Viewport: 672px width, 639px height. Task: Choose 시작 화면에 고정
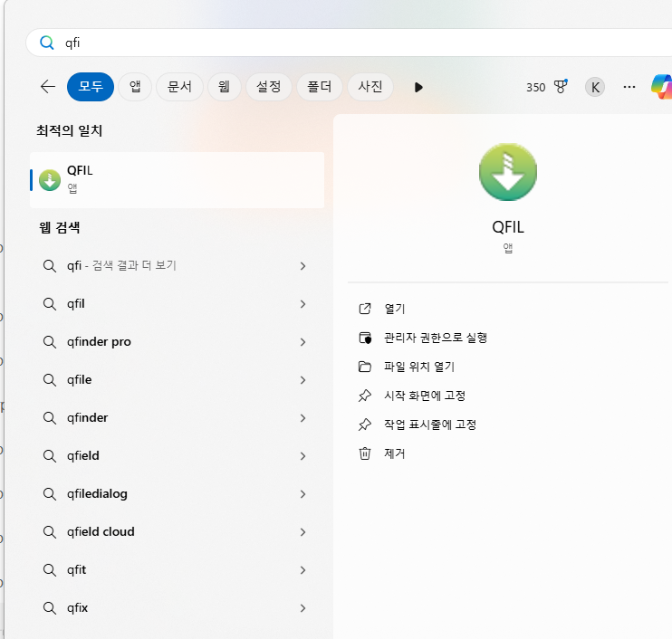click(x=425, y=396)
